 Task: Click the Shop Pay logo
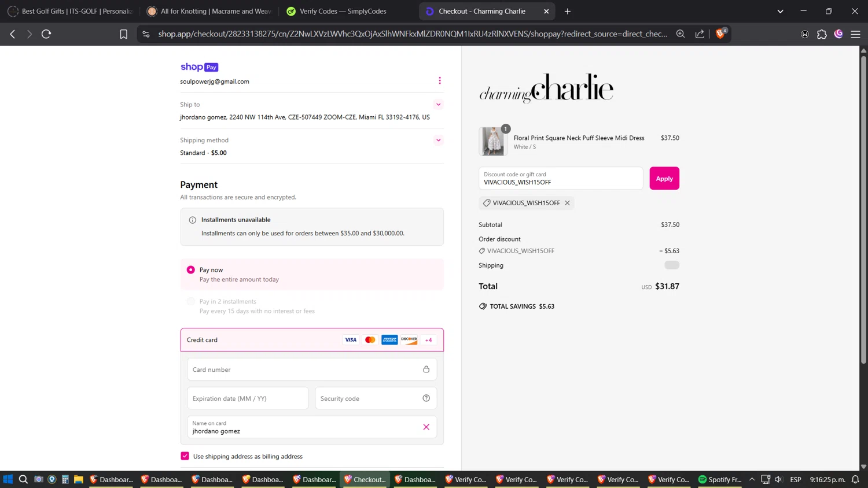[x=199, y=67]
